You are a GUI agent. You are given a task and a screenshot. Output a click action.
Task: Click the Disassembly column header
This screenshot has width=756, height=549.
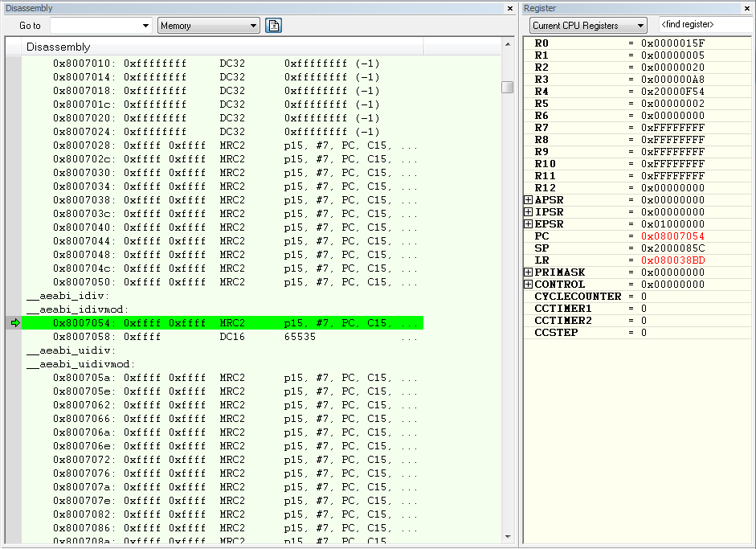tap(223, 47)
